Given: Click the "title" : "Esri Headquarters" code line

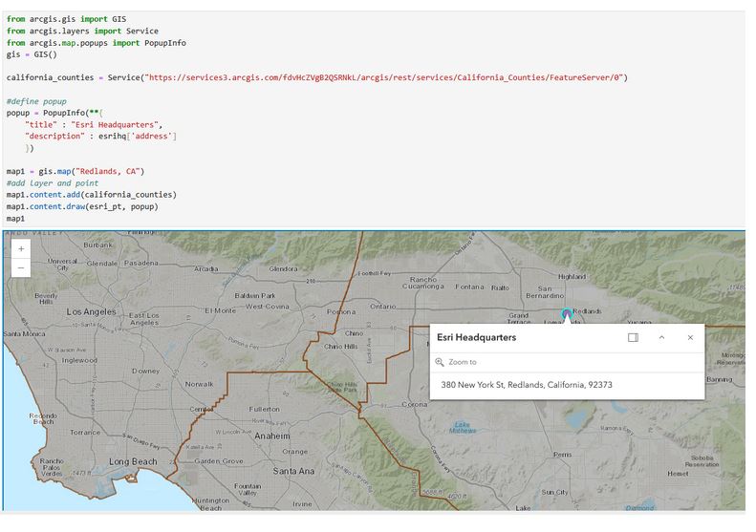Looking at the screenshot, I should 94,125.
